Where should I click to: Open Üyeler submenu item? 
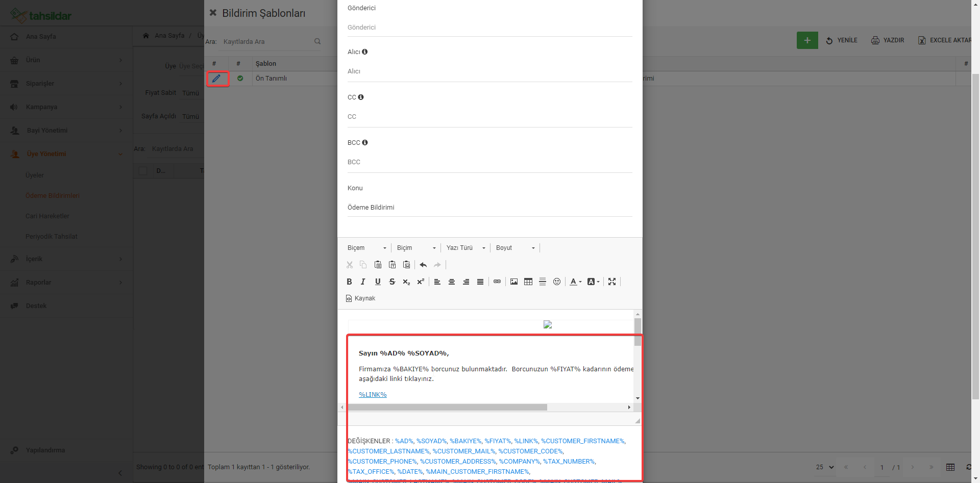[35, 175]
